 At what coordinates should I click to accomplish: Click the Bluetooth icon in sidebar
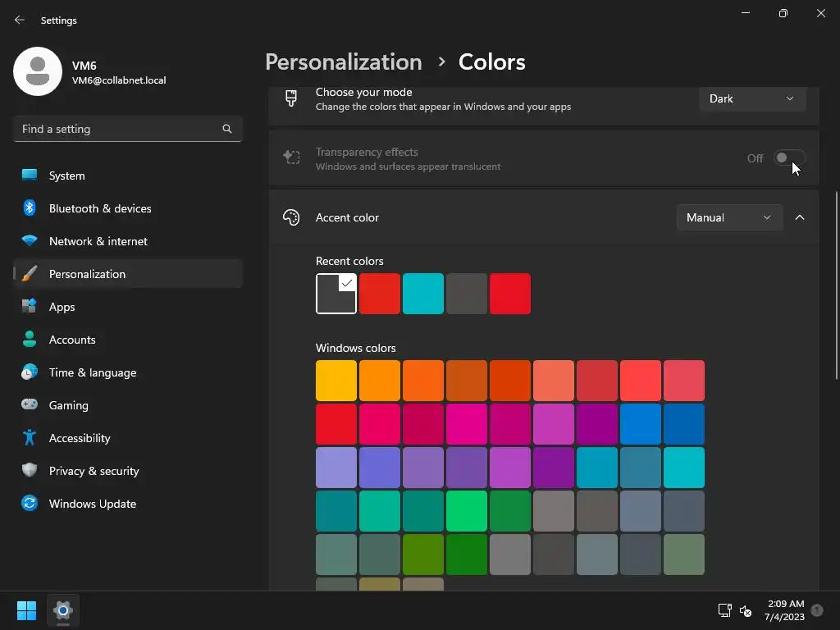tap(30, 208)
